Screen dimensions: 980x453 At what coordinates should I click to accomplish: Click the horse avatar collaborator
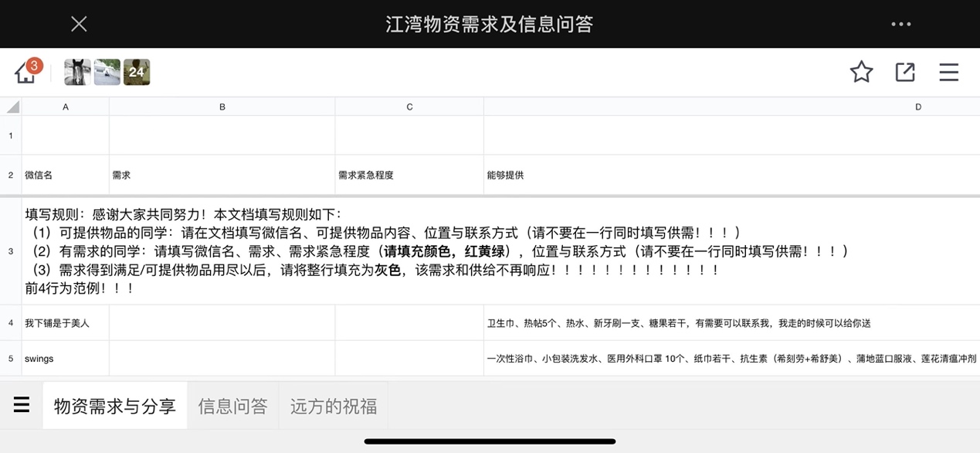pyautogui.click(x=77, y=72)
